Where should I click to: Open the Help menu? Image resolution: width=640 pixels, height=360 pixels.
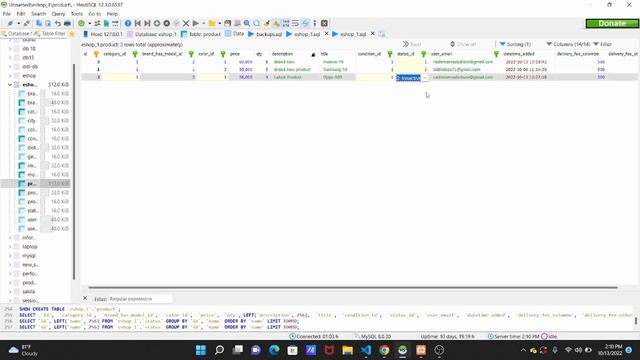[112, 14]
